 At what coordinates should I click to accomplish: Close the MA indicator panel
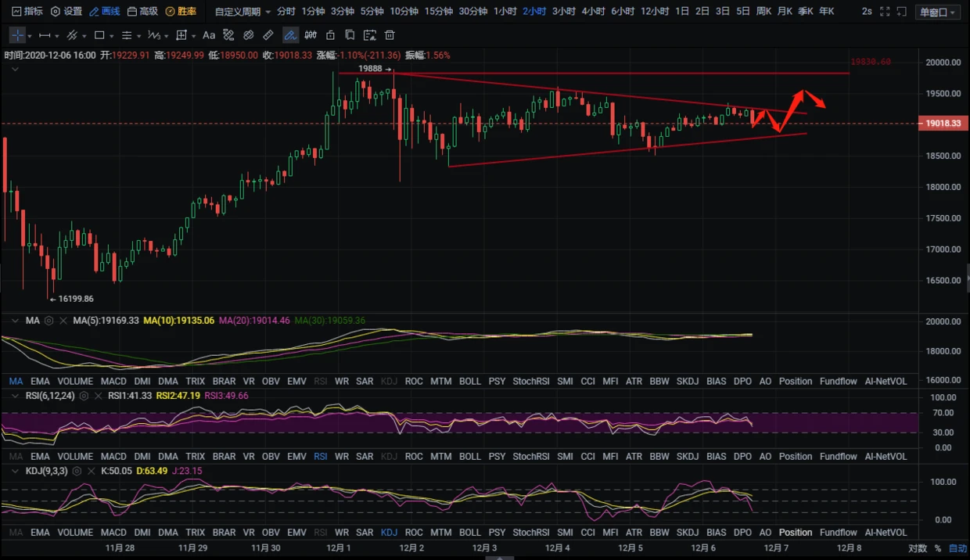(63, 321)
